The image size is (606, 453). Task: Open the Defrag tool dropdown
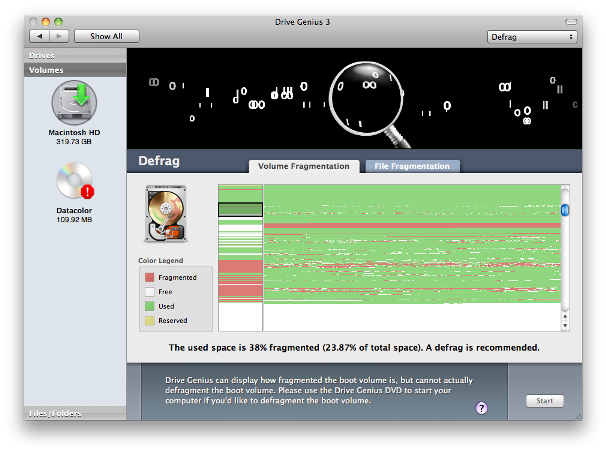(532, 37)
